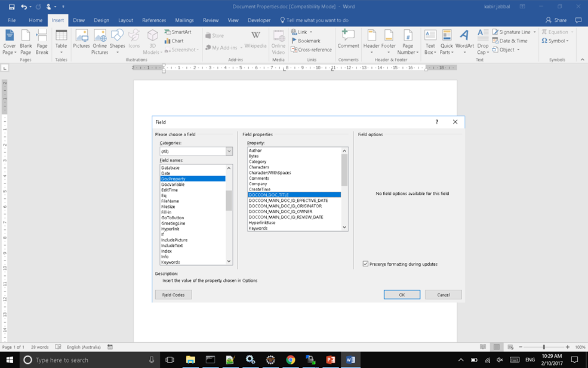Screen dimensions: 588x368
Task: Click the Windows Start button
Action: pos(10,360)
